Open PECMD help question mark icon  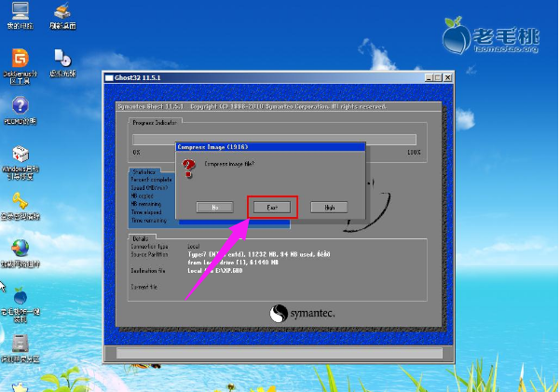(18, 106)
